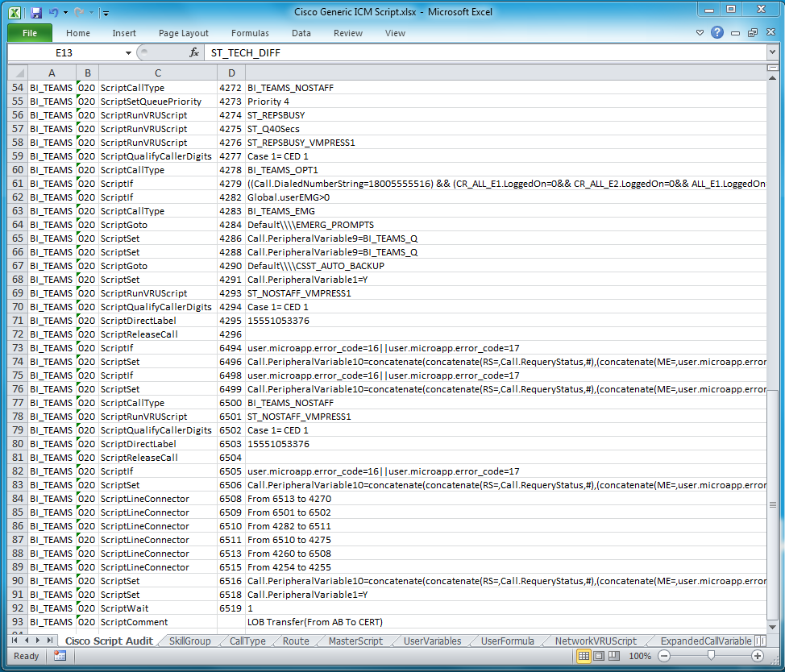Zoom out with the minus button
The height and width of the screenshot is (672, 785).
[664, 656]
